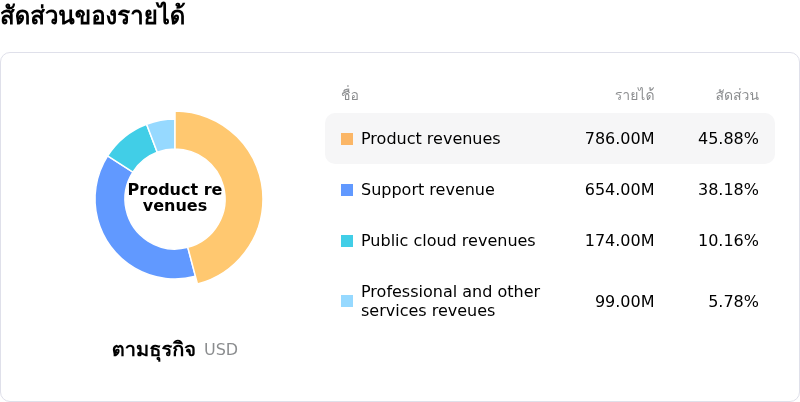Click the teal Public cloud revenues swatch
Image resolution: width=800 pixels, height=402 pixels.
347,241
